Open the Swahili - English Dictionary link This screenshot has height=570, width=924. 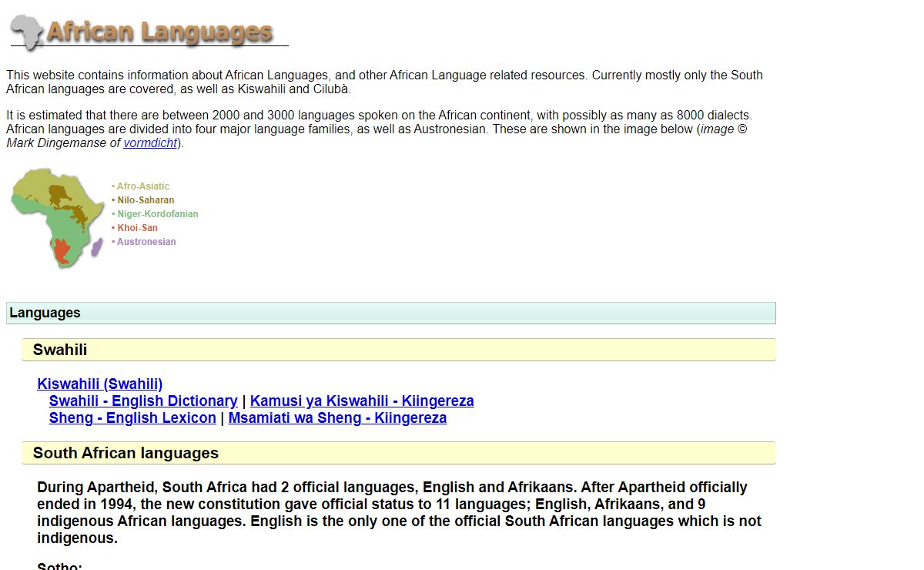pyautogui.click(x=143, y=401)
